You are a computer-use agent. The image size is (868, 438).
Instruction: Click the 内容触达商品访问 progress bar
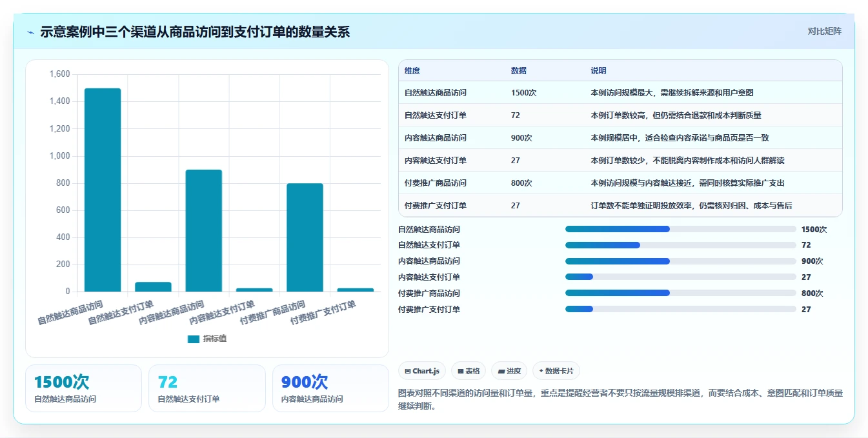(x=681, y=261)
